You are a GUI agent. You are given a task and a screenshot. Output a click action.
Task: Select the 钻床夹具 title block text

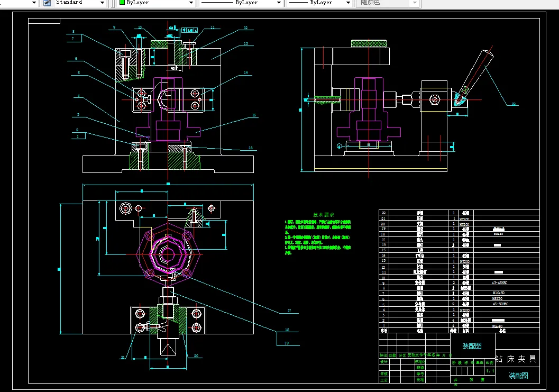click(516, 359)
